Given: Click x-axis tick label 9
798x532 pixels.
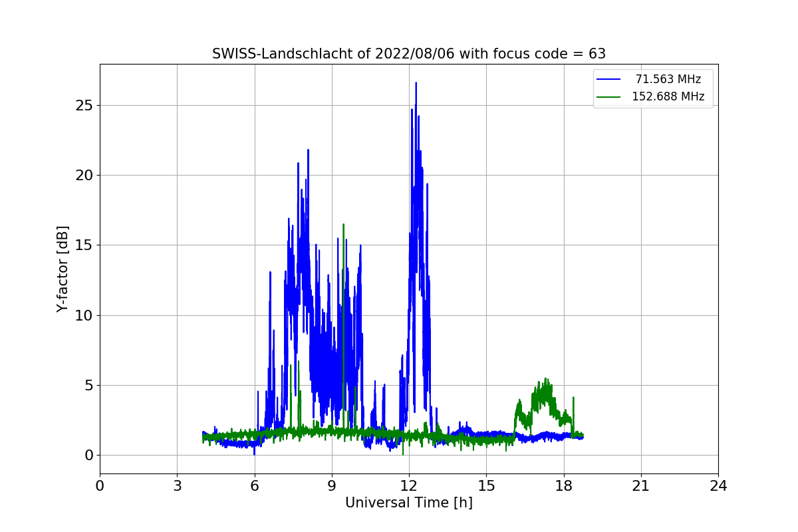Looking at the screenshot, I should click(332, 486).
